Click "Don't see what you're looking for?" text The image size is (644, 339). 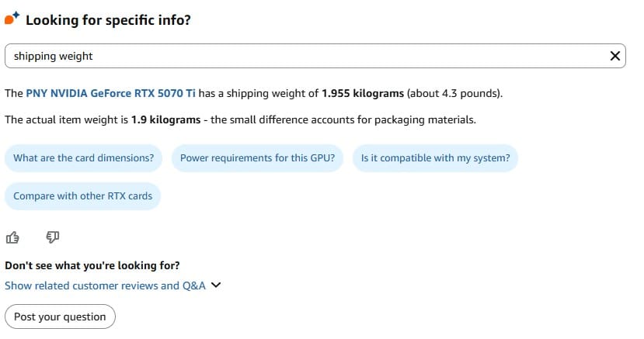click(92, 265)
